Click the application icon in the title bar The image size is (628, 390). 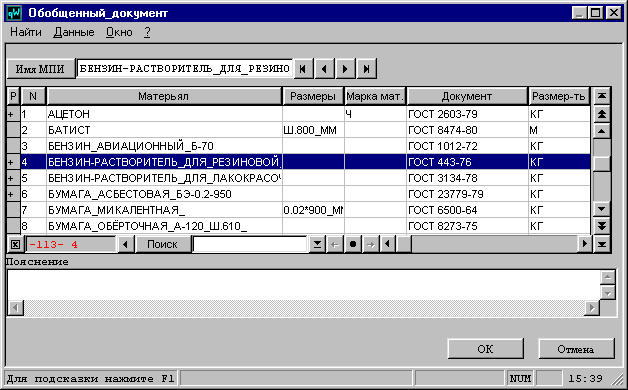[14, 13]
